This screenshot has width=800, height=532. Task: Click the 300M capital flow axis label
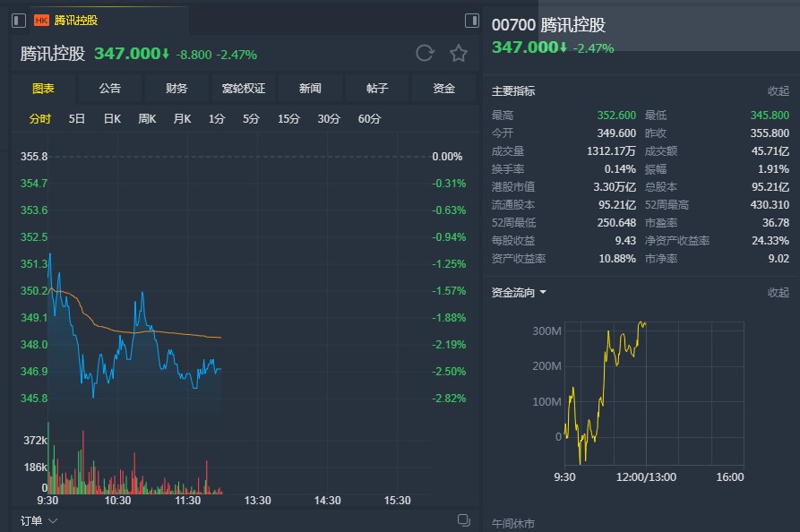click(546, 331)
